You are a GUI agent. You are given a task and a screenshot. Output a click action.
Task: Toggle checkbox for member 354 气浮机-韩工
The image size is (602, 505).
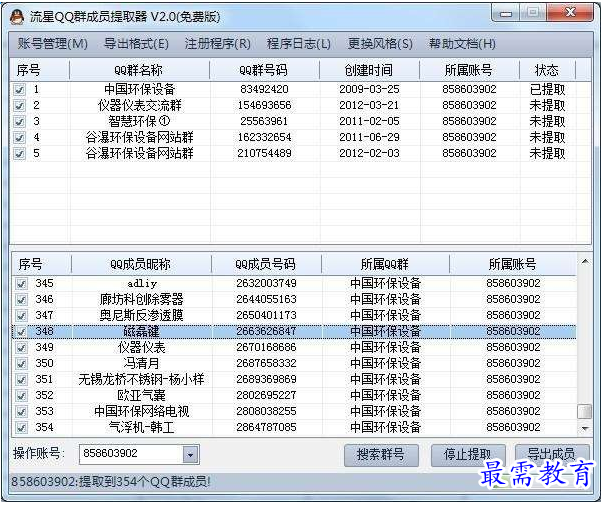coord(21,427)
